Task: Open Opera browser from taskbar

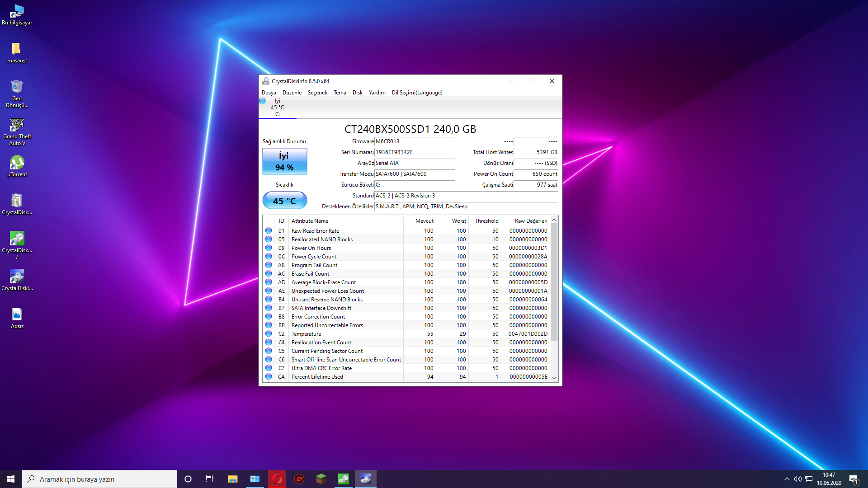Action: coord(277,479)
